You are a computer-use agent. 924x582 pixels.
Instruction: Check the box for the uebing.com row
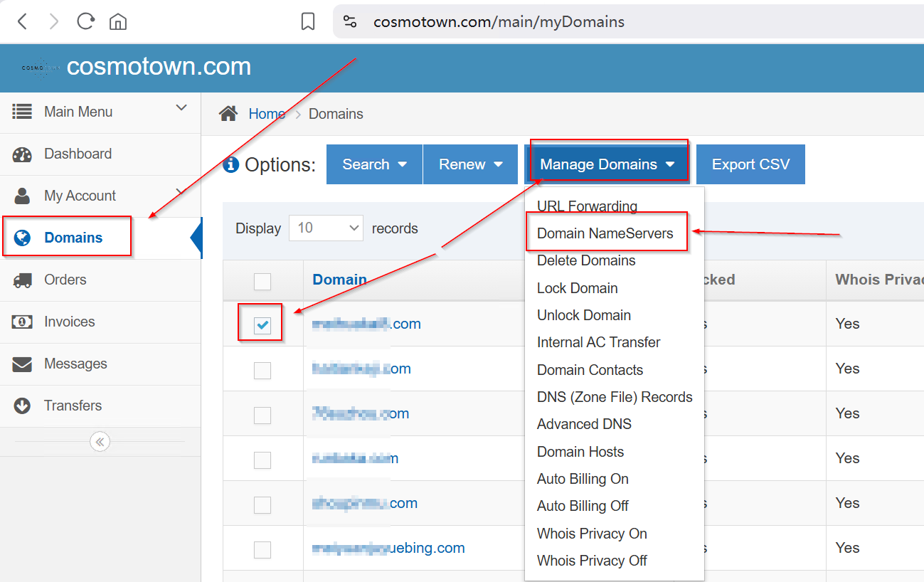[x=262, y=549]
